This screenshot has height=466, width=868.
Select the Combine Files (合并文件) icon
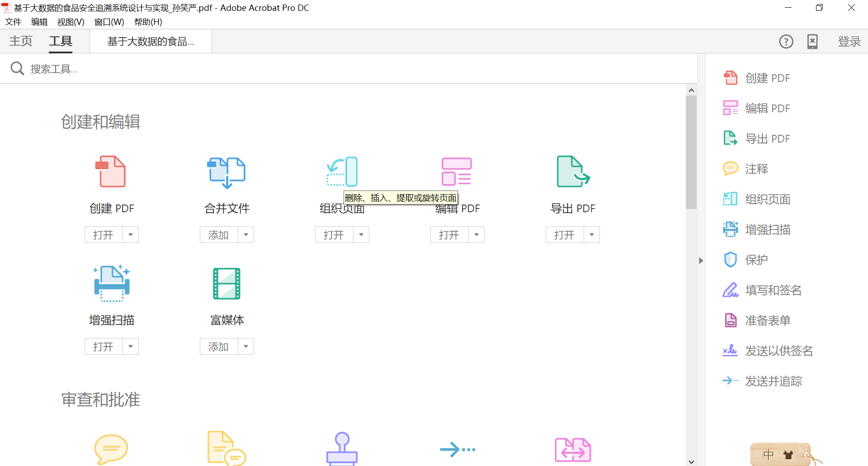pyautogui.click(x=226, y=172)
